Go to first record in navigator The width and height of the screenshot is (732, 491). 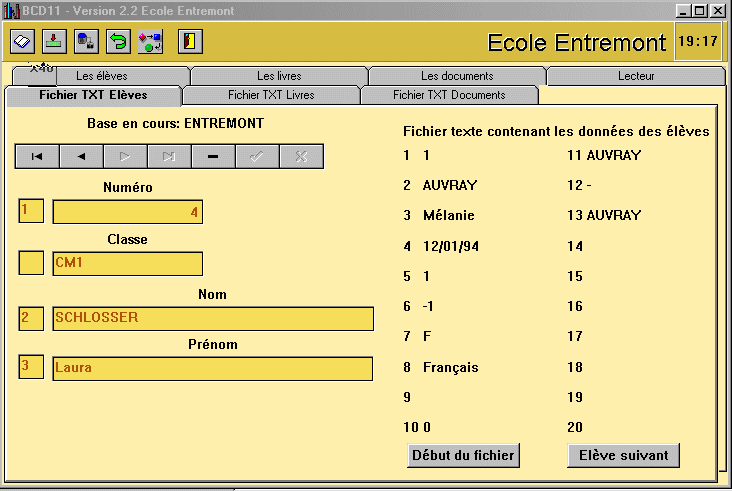pos(37,156)
